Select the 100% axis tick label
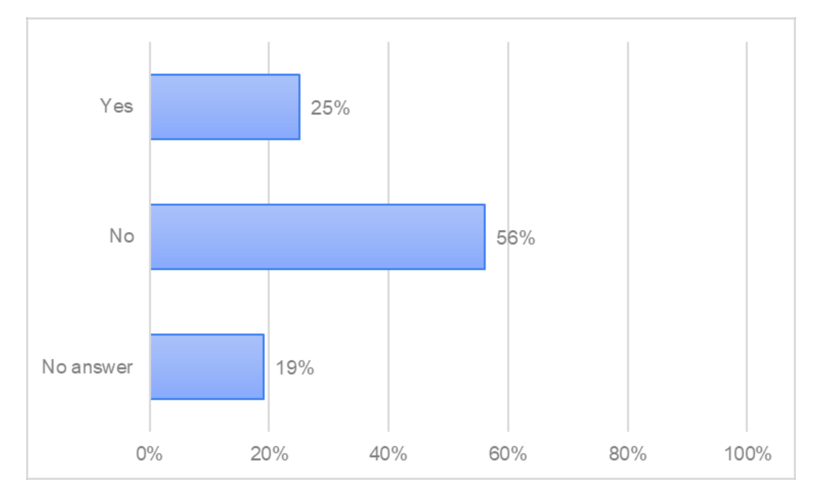 point(747,454)
